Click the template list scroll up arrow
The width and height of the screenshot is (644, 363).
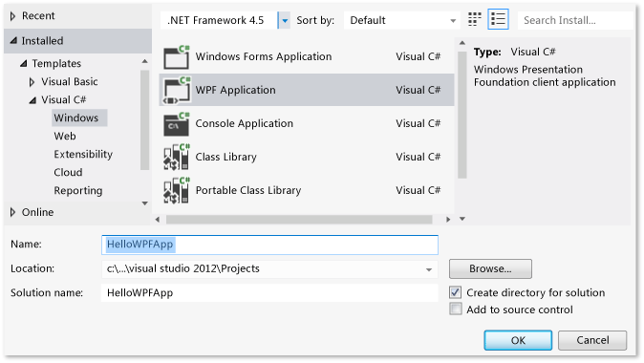pyautogui.click(x=462, y=43)
